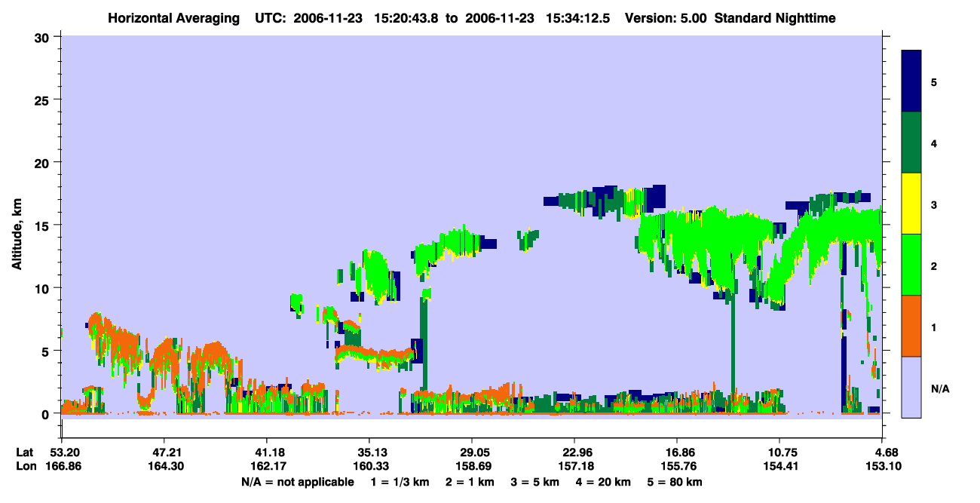Click the lavender N/A colorbar segment

911,387
